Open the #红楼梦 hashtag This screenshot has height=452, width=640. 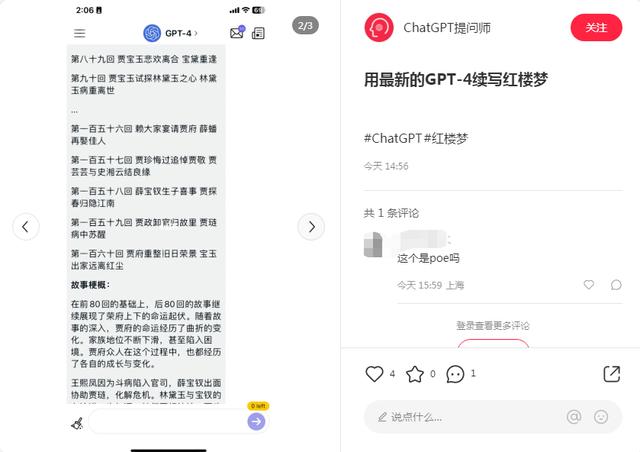coord(446,138)
